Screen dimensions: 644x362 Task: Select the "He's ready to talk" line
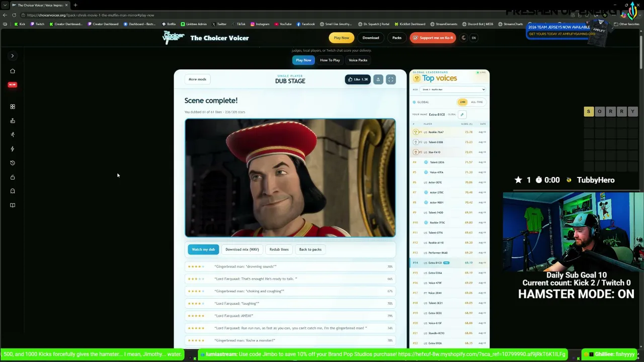click(290, 279)
